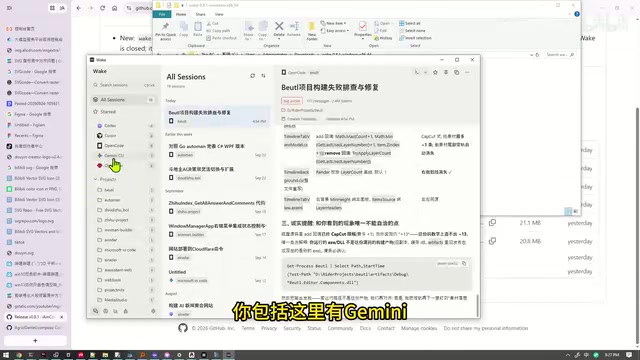Open the Beutl session from Today
The image size is (640, 360).
[x=217, y=116]
